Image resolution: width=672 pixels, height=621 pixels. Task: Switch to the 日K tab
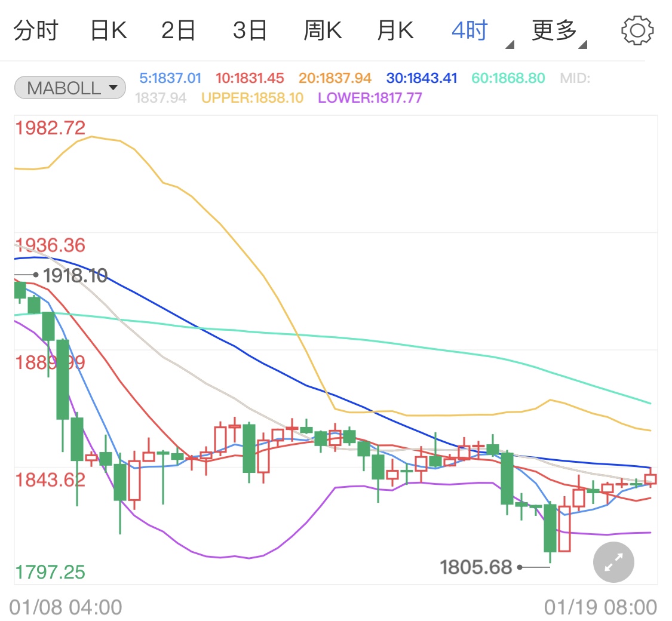pos(109,30)
